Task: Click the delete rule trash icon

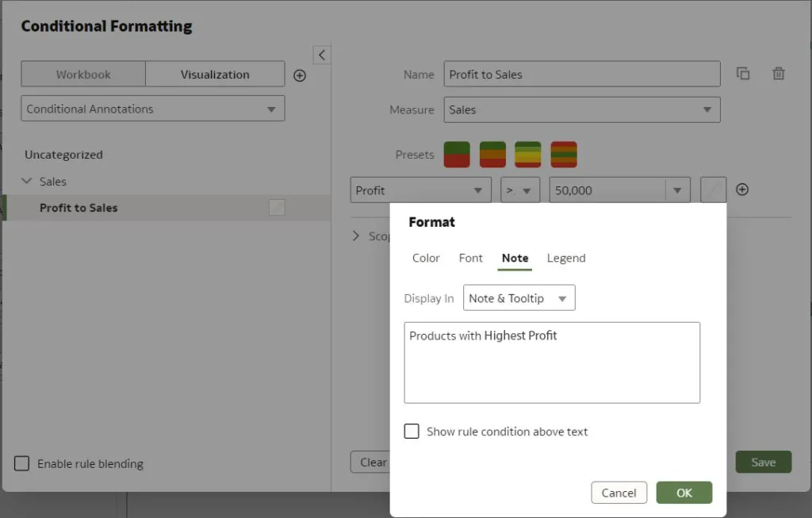Action: tap(779, 74)
